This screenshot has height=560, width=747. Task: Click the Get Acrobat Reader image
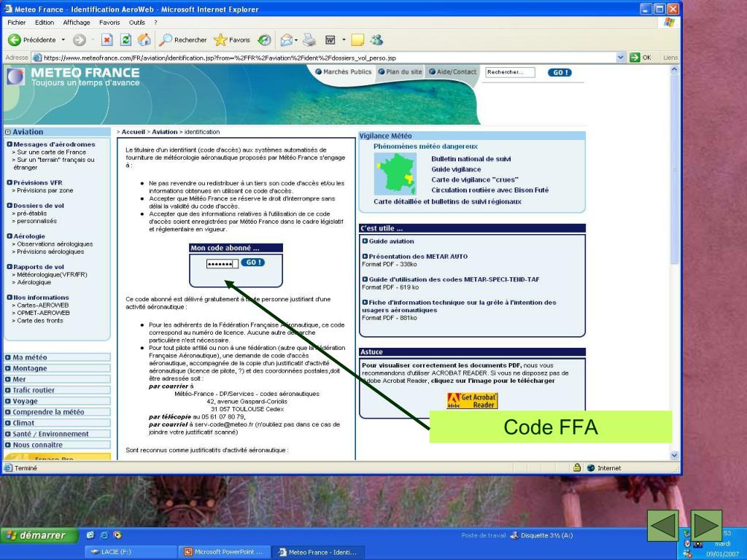tap(472, 400)
